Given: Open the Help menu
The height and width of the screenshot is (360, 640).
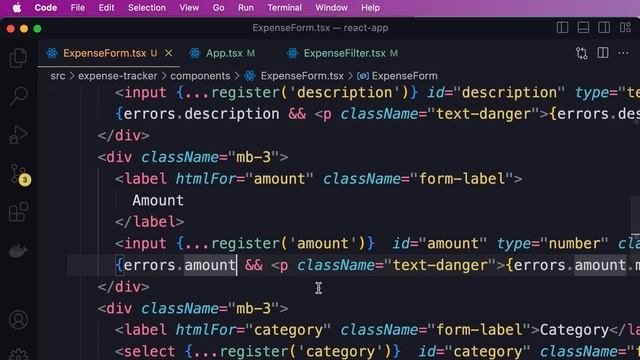Looking at the screenshot, I should 370,8.
